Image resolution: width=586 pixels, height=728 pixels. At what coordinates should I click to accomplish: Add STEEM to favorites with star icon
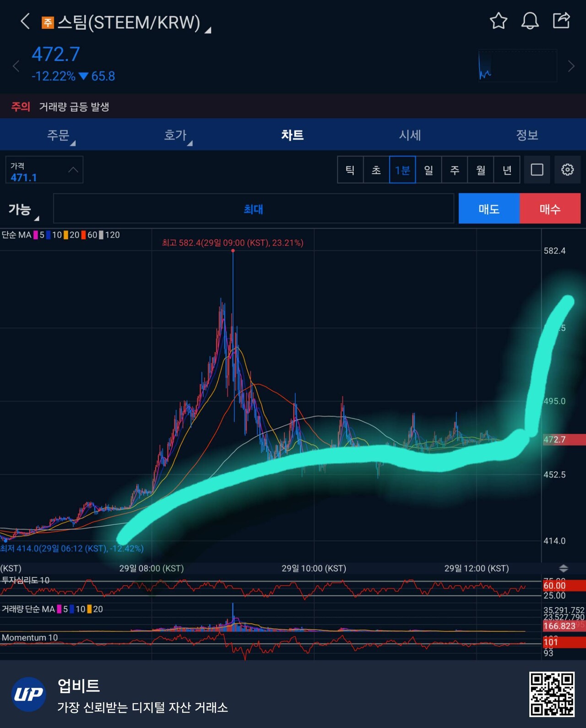(498, 21)
